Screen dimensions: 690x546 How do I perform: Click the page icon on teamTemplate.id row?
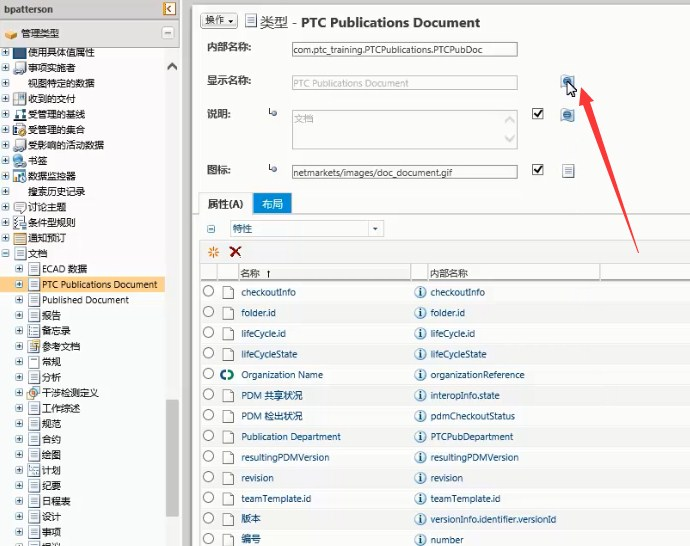pos(228,498)
